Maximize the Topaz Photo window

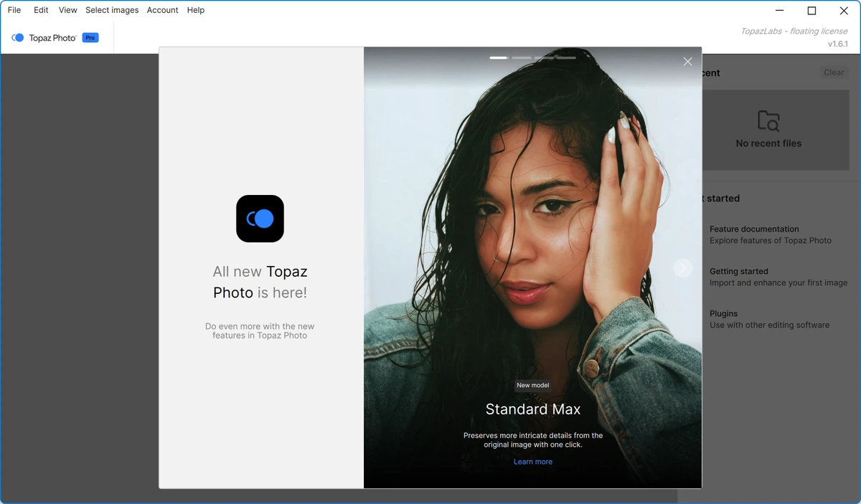pyautogui.click(x=811, y=10)
